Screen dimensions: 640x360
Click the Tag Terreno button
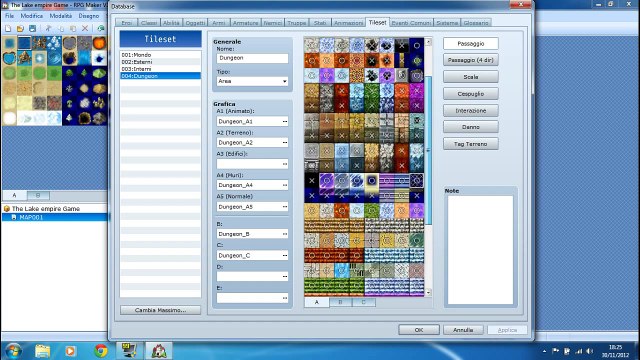[471, 144]
